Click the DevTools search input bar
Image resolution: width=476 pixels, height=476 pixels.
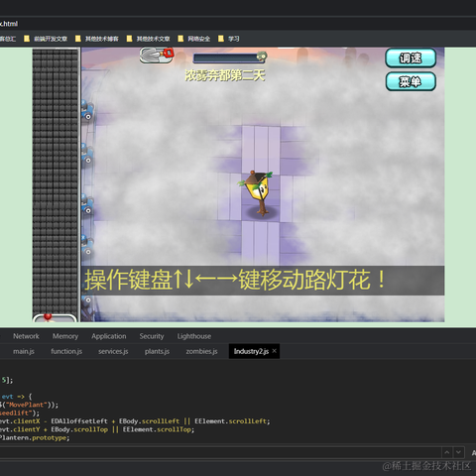220,452
